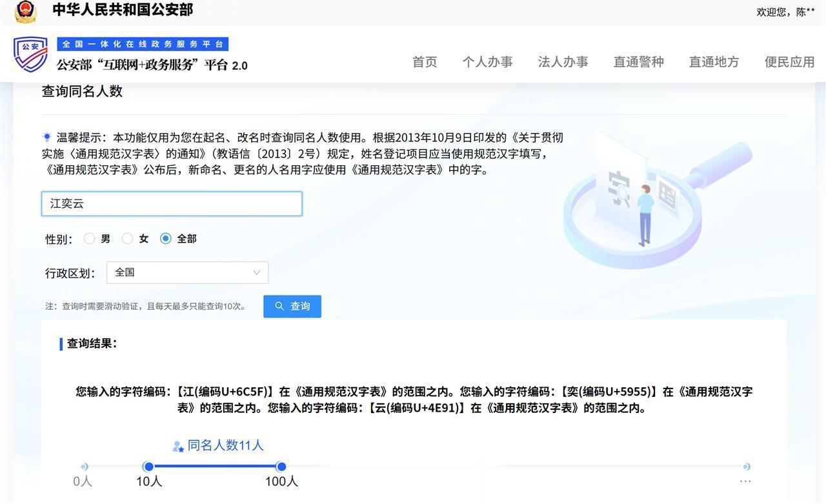Click the 10人 label under the slider

[x=149, y=481]
